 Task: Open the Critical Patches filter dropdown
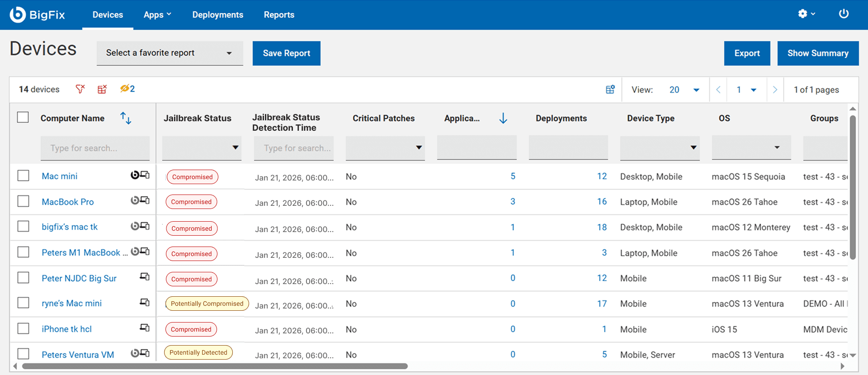(385, 148)
